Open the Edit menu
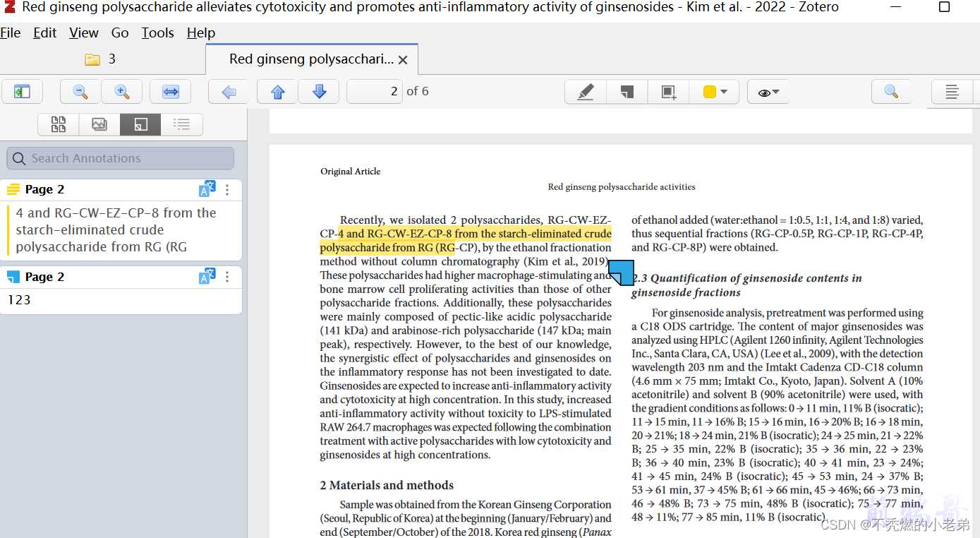Screen dimensions: 980x538 coord(44,32)
